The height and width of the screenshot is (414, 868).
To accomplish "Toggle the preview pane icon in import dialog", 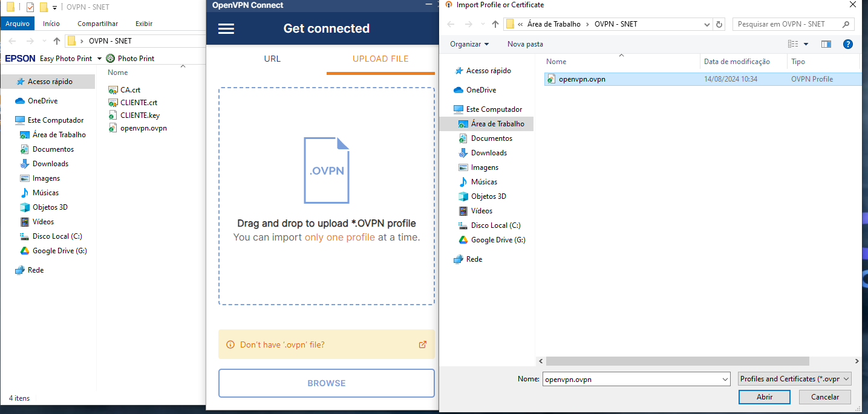I will (x=826, y=44).
